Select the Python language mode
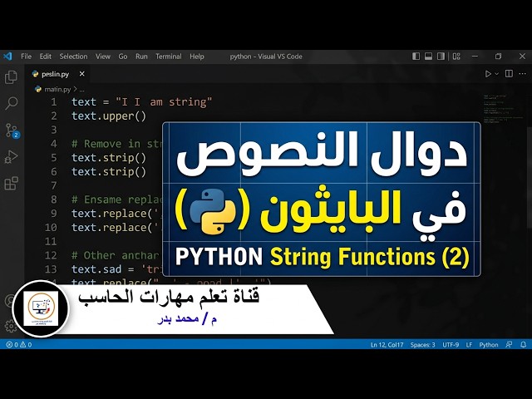 click(x=489, y=345)
